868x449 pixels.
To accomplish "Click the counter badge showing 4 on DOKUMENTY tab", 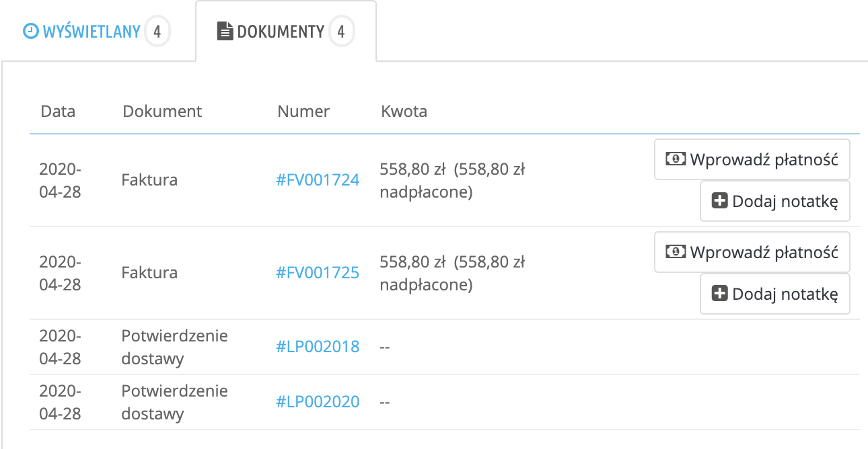I will coord(341,30).
